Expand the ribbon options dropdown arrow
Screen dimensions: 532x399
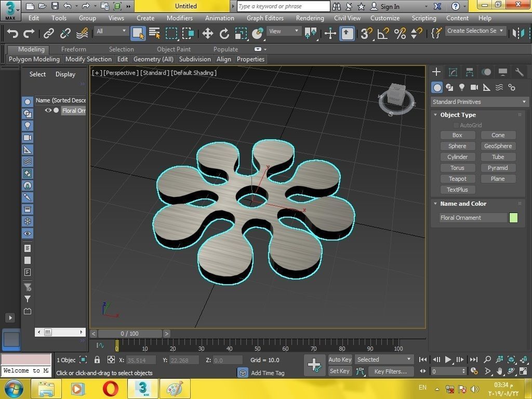[x=265, y=49]
